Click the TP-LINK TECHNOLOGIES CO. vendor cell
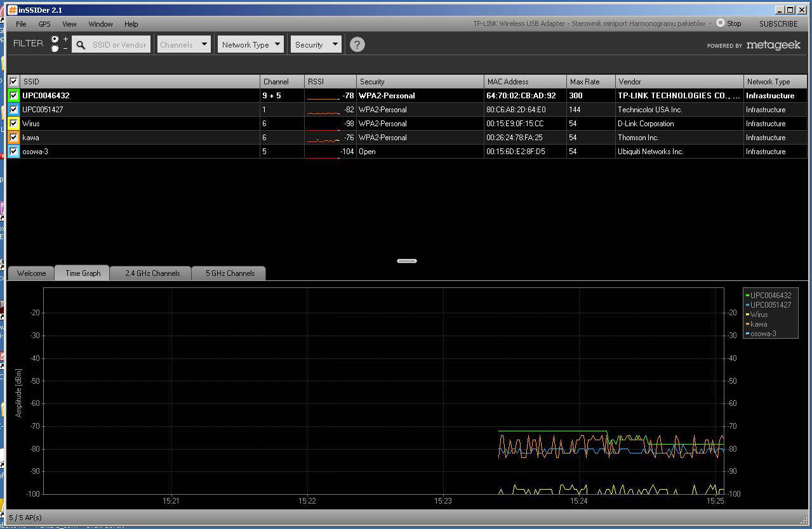 [x=679, y=96]
